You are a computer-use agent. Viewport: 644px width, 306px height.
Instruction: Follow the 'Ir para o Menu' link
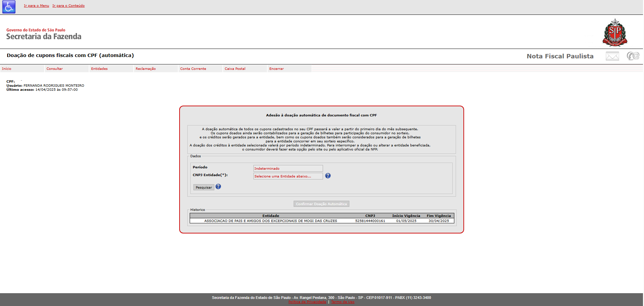(36, 6)
